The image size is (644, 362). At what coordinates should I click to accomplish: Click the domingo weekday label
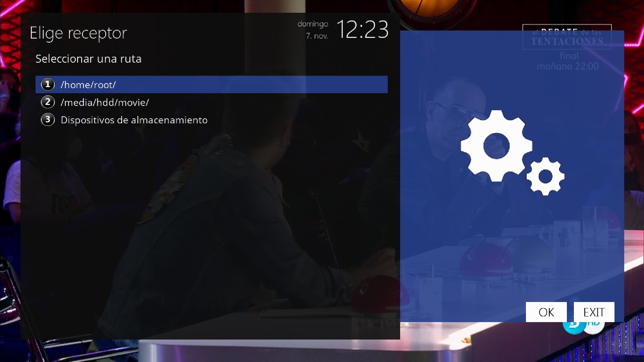[313, 24]
